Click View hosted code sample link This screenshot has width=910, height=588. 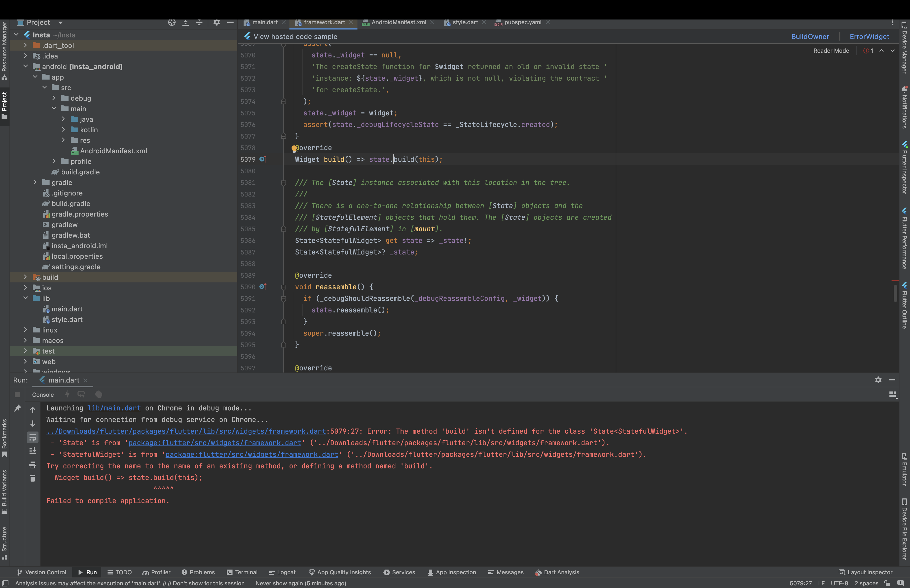point(295,37)
